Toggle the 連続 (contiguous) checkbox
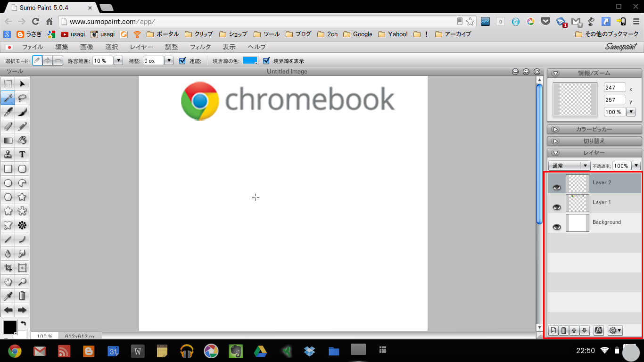The width and height of the screenshot is (644, 362). click(182, 61)
